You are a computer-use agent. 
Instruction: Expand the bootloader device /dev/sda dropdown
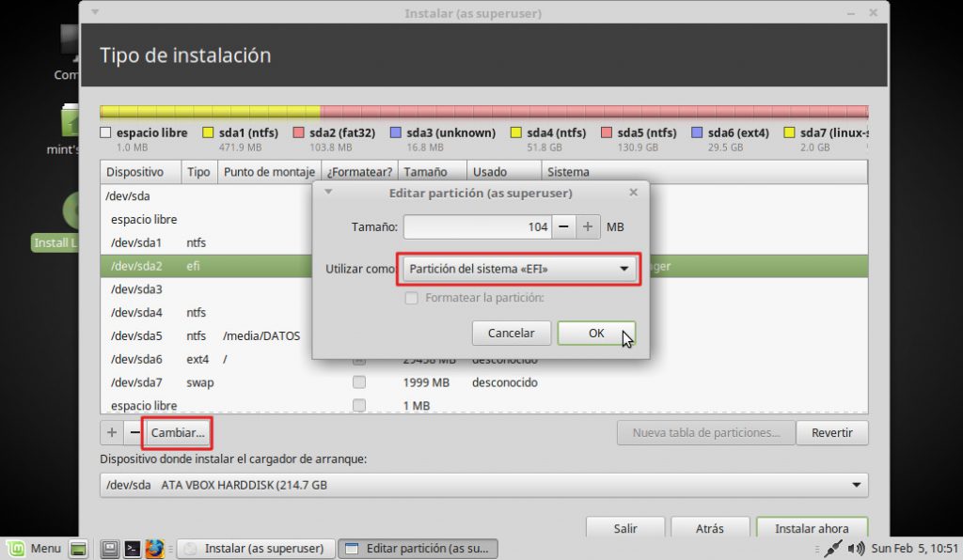(x=483, y=485)
